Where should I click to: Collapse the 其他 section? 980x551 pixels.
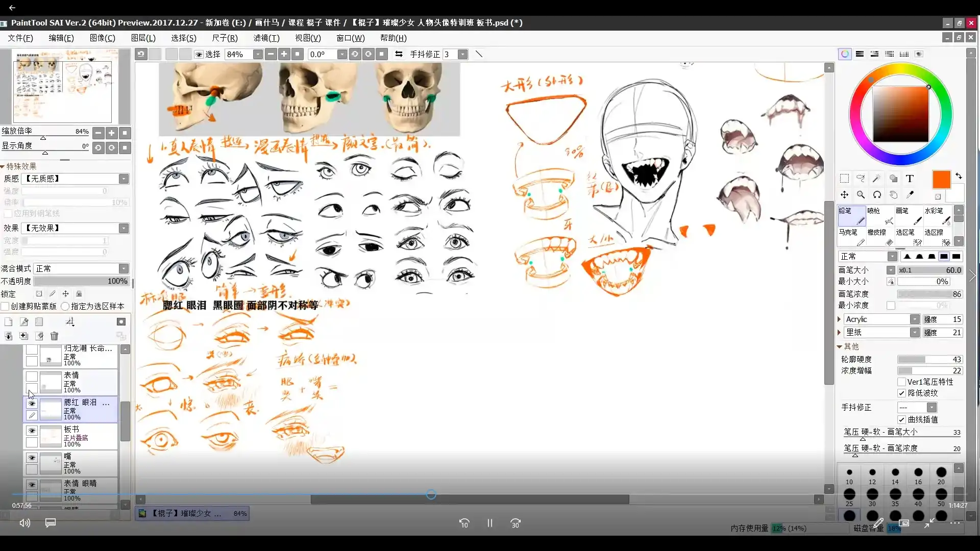tap(840, 346)
